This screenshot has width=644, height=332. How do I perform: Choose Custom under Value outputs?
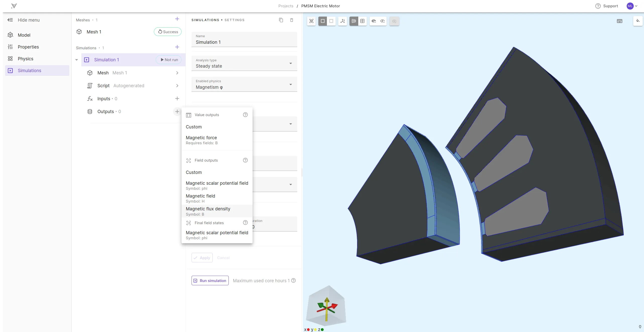click(x=217, y=127)
